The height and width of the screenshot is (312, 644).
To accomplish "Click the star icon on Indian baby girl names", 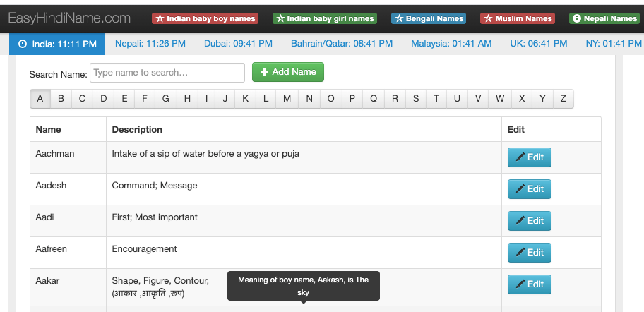I will click(x=280, y=18).
